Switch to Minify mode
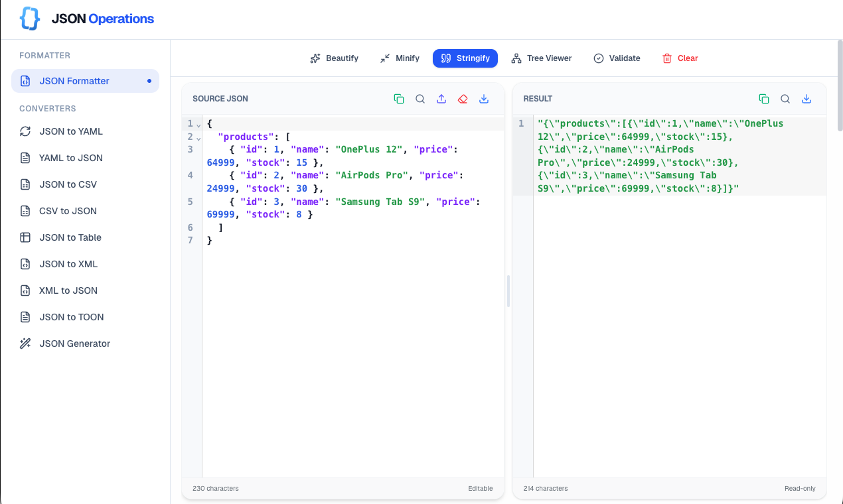 point(399,58)
